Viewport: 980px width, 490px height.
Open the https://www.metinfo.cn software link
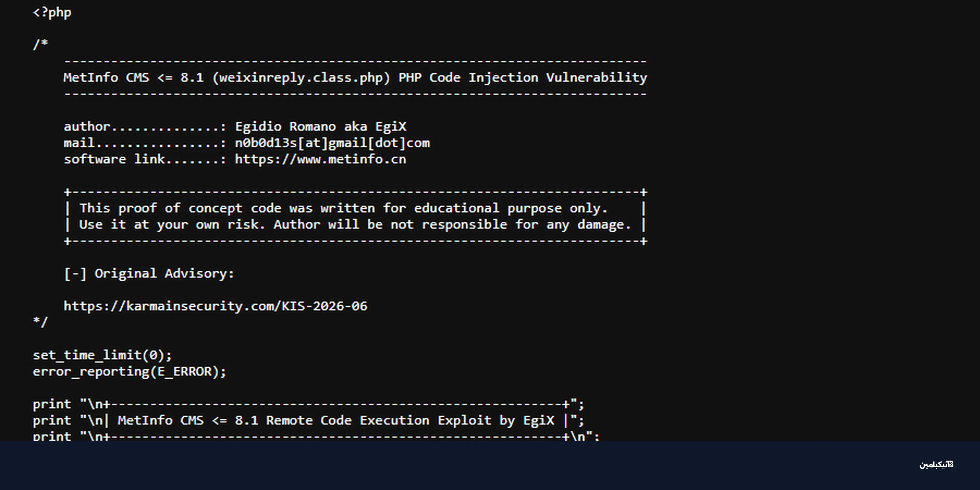coord(320,159)
